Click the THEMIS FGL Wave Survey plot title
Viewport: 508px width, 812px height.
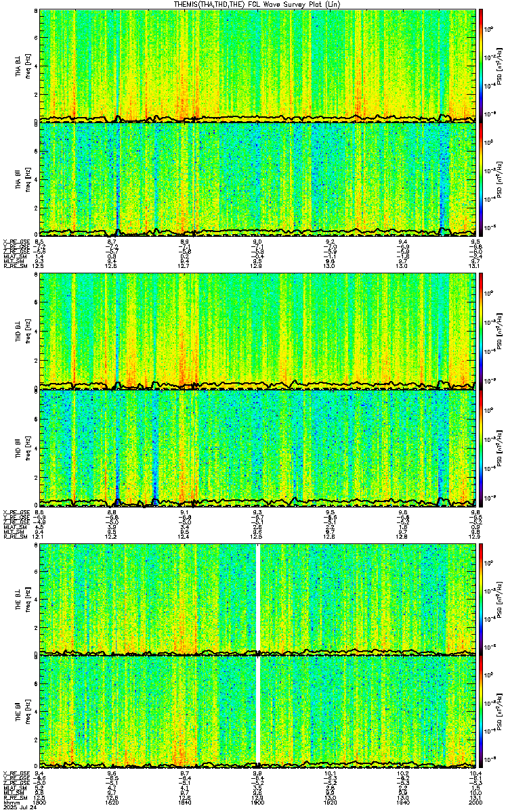tap(257, 4)
